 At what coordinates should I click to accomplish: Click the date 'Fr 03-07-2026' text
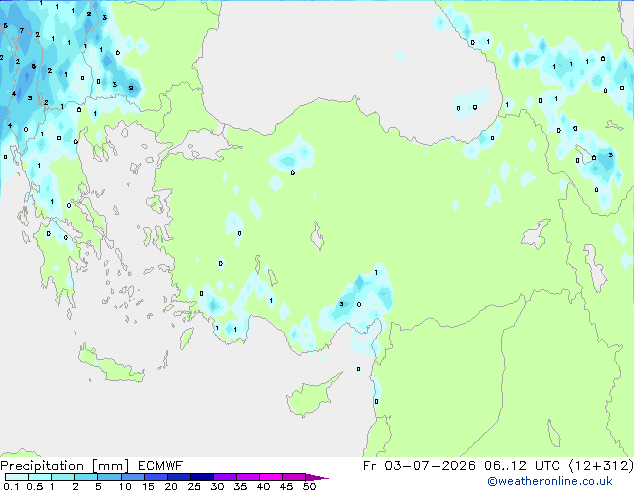pyautogui.click(x=419, y=466)
